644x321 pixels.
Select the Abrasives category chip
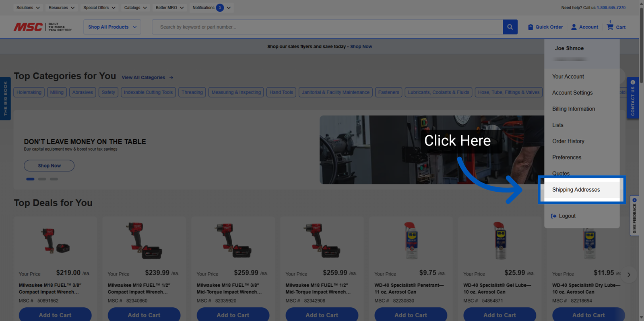[x=83, y=92]
